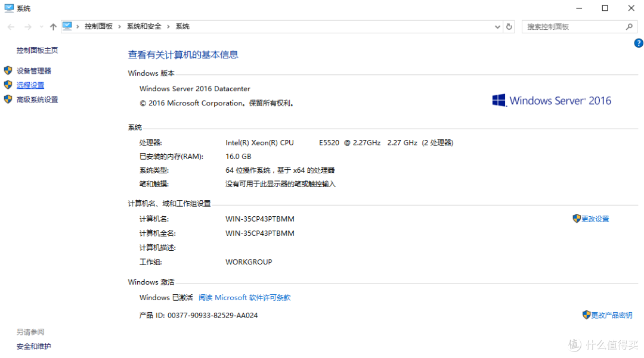
Task: Click the search magnifier icon
Action: click(x=629, y=27)
